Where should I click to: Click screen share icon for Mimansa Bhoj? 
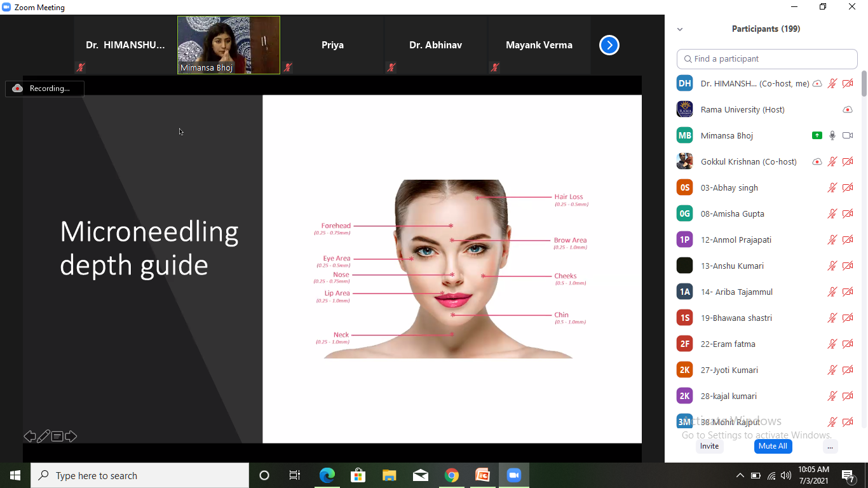(x=817, y=136)
